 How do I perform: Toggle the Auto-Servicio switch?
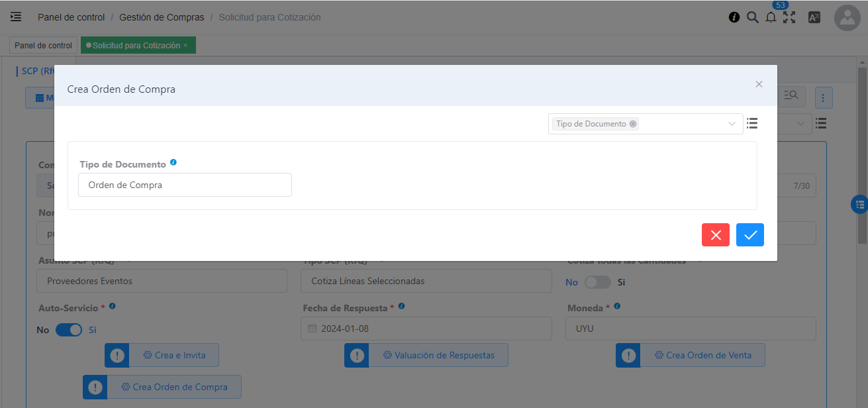[x=68, y=330]
